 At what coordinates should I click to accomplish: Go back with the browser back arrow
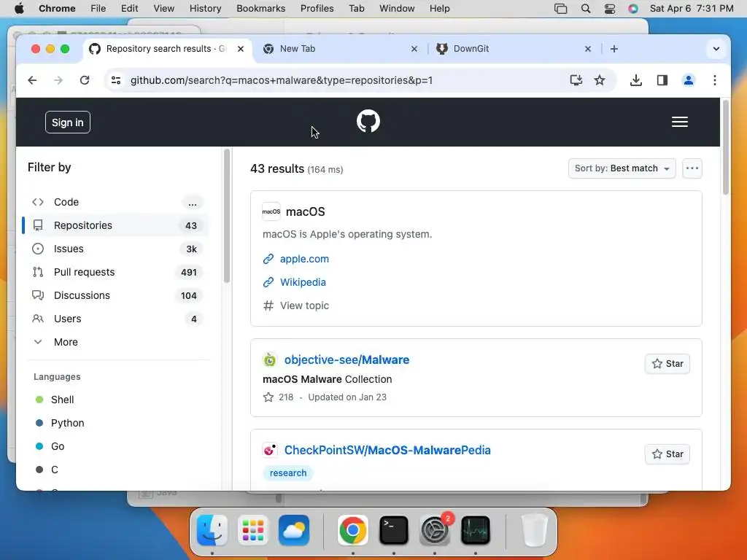[x=32, y=80]
